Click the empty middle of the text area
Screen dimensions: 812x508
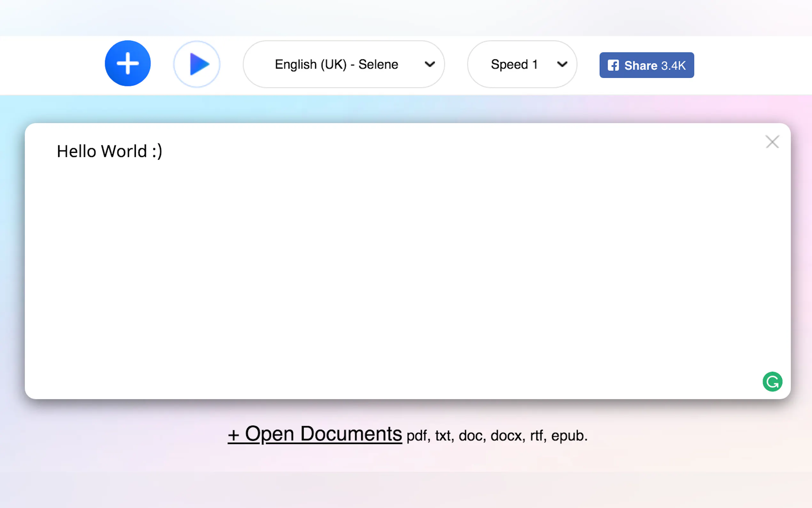point(407,269)
